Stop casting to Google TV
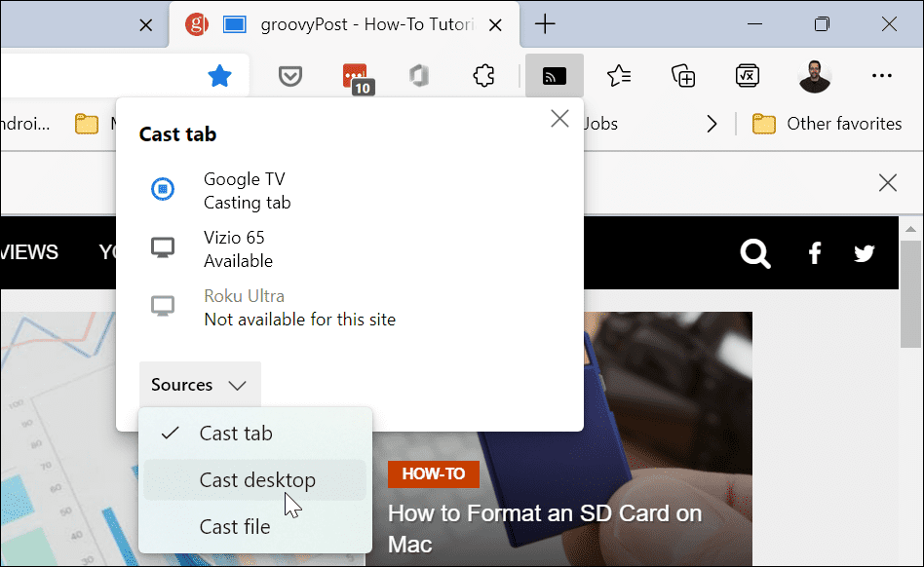 pos(163,189)
